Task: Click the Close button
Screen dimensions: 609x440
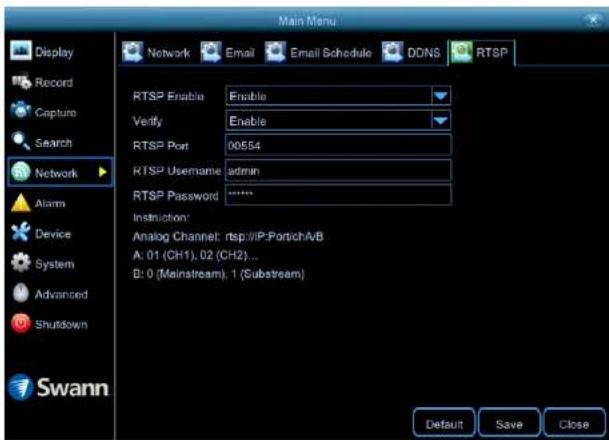Action: pyautogui.click(x=574, y=424)
